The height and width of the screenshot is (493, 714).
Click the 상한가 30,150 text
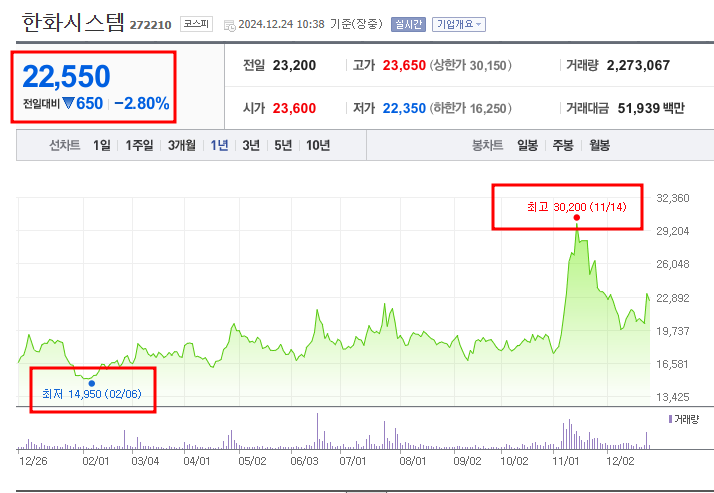tap(471, 66)
